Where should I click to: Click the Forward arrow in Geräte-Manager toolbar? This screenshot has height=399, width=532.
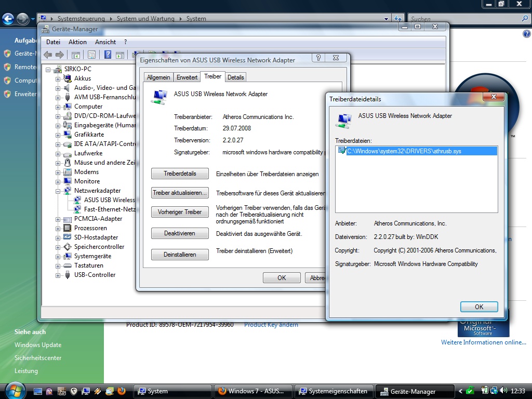[x=60, y=55]
